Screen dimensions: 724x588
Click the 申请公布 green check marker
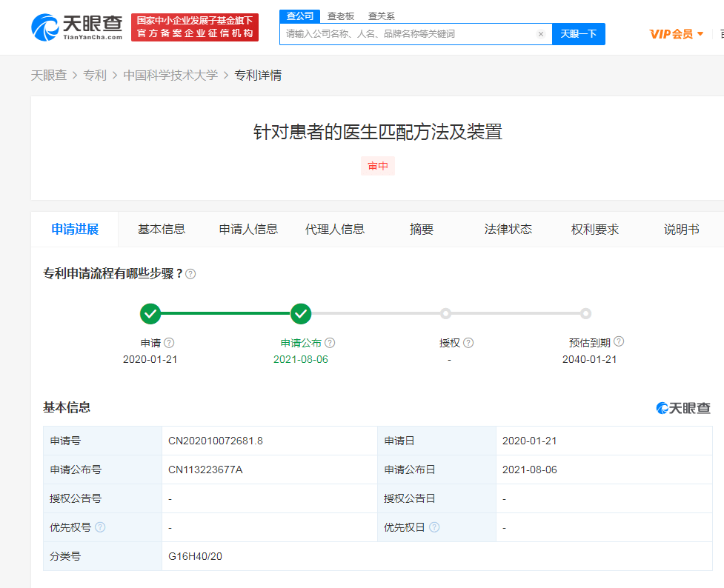[x=301, y=314]
